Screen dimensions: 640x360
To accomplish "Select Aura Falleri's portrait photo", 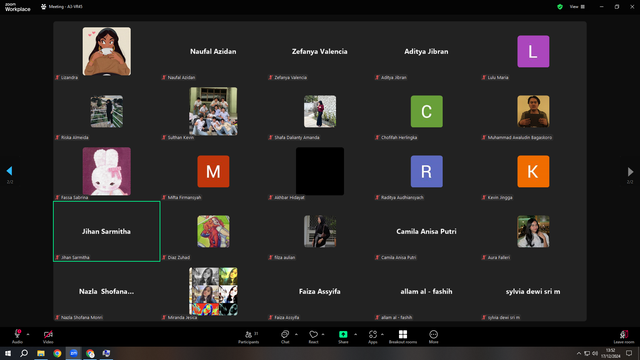I will pos(533,231).
